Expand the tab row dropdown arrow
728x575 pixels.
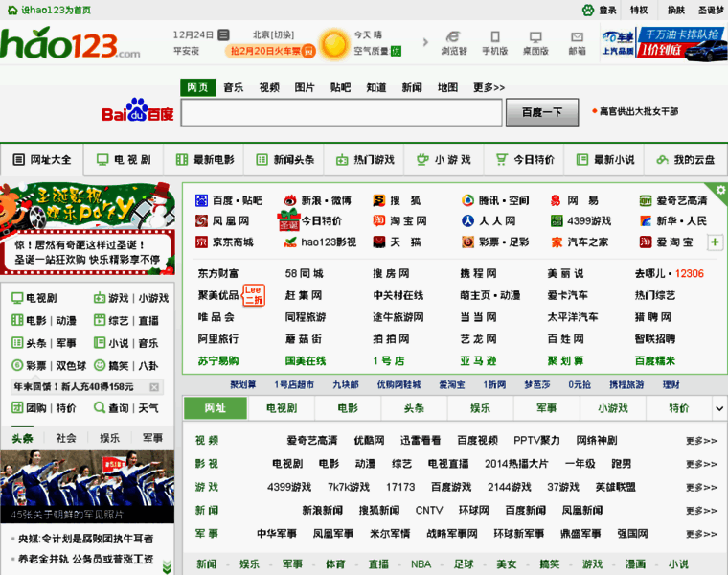pyautogui.click(x=719, y=408)
